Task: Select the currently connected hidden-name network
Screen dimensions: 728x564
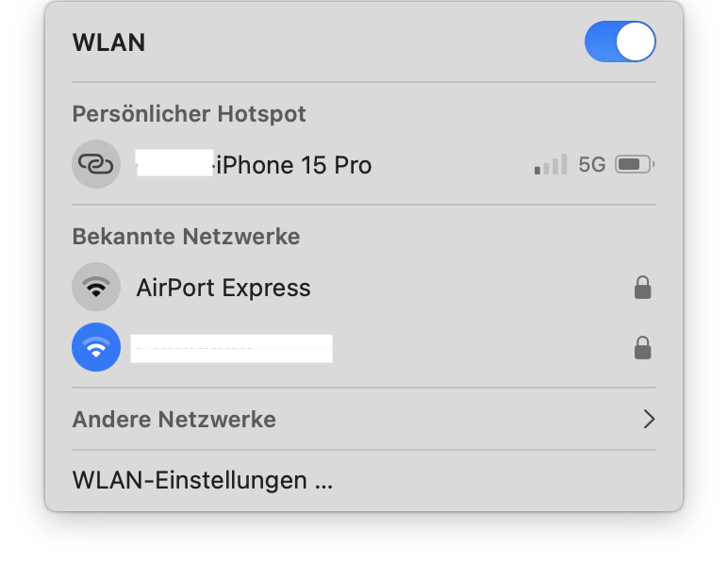Action: (364, 347)
